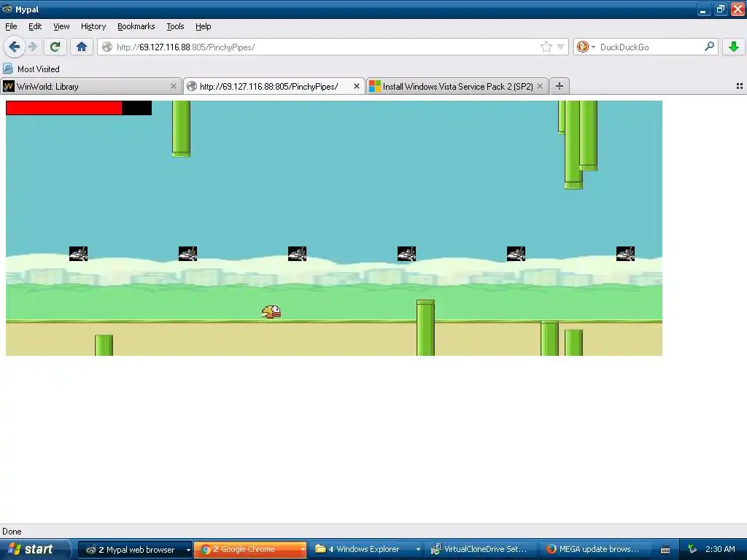This screenshot has height=560, width=747.
Task: Click the rightmost spaceship sprite in the game
Action: [625, 253]
